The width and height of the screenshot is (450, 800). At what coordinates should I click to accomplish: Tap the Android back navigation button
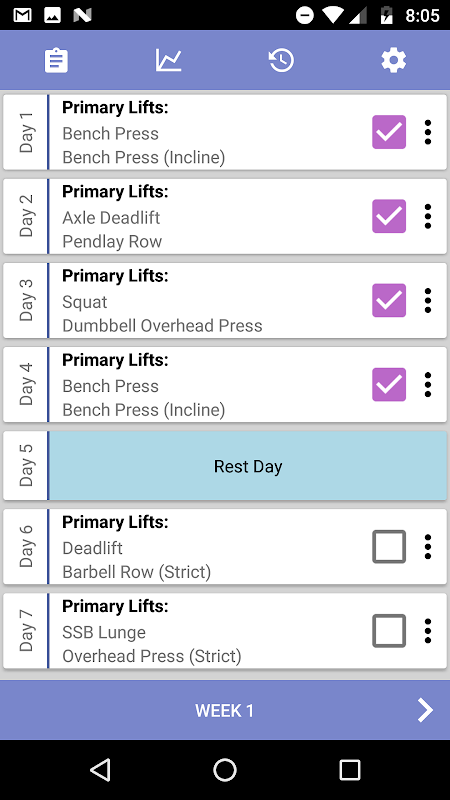(100, 769)
